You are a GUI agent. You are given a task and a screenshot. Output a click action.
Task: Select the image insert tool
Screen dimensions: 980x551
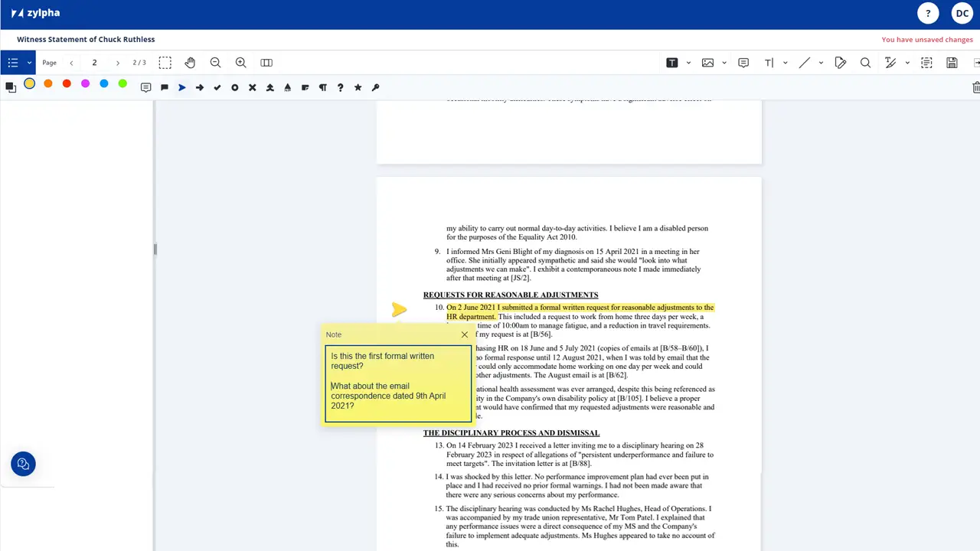(x=707, y=63)
